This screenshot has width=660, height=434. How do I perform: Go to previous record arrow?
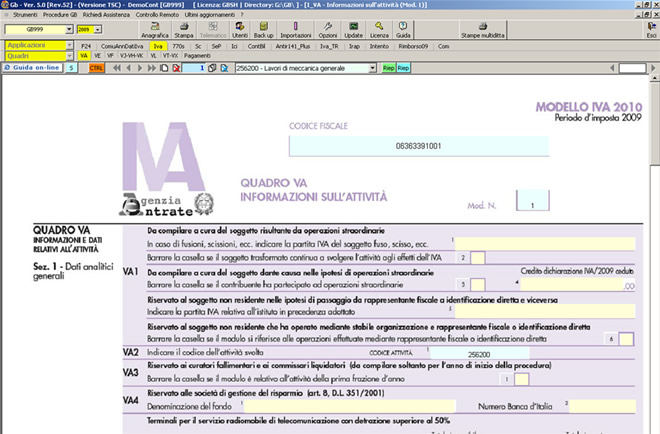pos(129,68)
